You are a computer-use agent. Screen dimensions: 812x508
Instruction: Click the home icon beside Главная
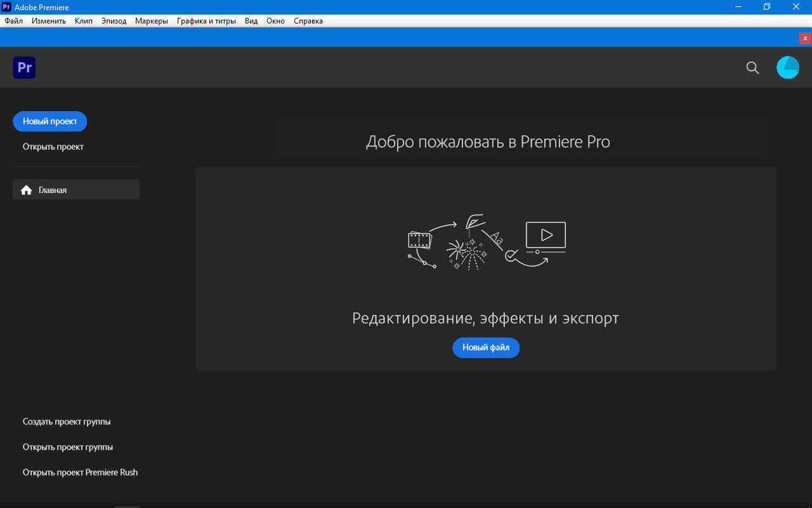[x=26, y=190]
